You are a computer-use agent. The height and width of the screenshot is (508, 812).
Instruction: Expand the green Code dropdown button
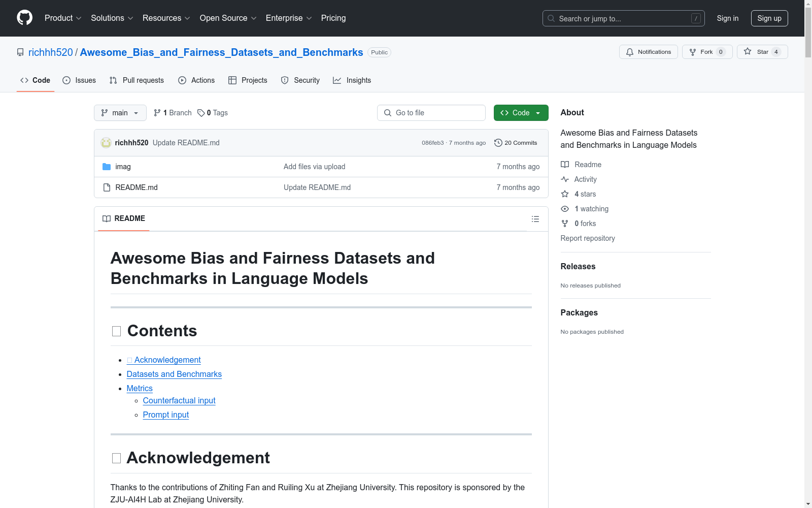pyautogui.click(x=521, y=113)
